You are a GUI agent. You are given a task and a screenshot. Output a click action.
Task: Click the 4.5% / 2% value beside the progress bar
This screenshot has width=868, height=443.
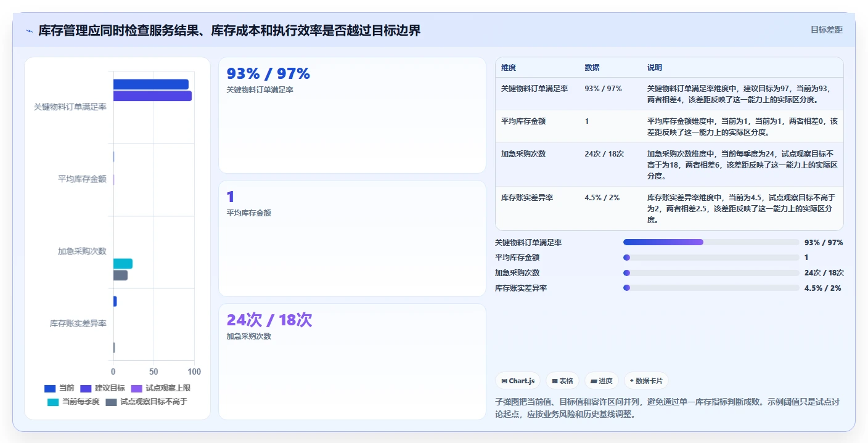coord(822,288)
